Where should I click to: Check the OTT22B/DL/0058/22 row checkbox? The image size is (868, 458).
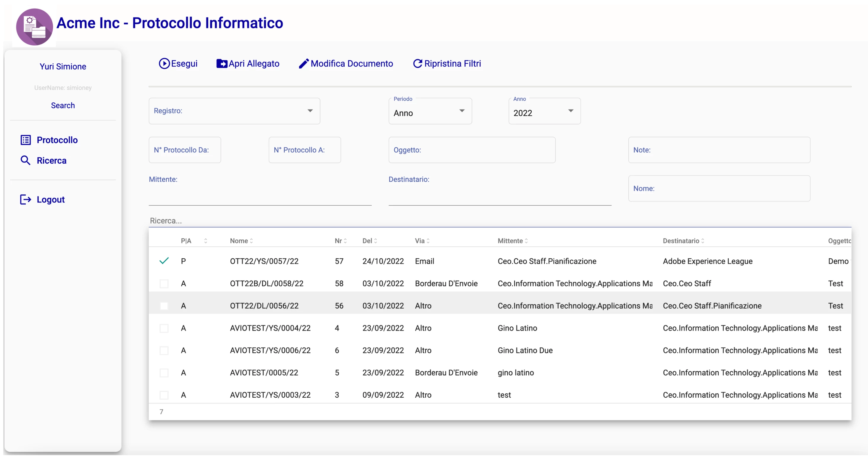(x=164, y=284)
